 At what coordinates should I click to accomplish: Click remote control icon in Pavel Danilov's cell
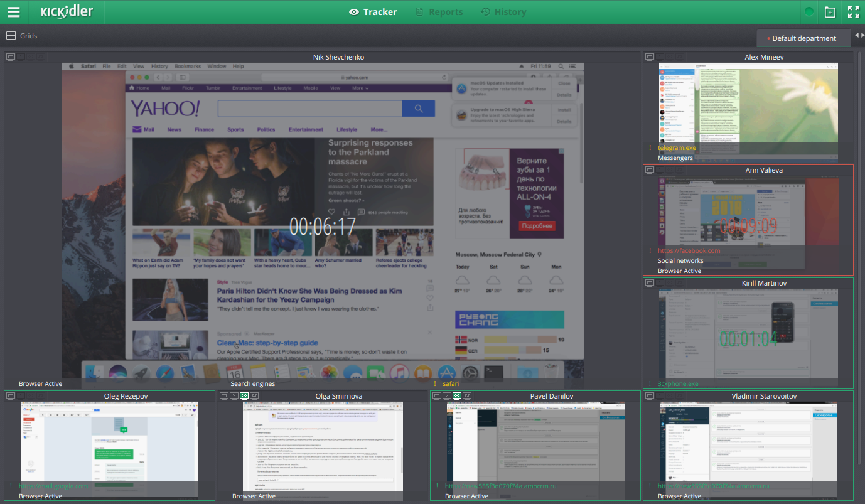pyautogui.click(x=467, y=396)
